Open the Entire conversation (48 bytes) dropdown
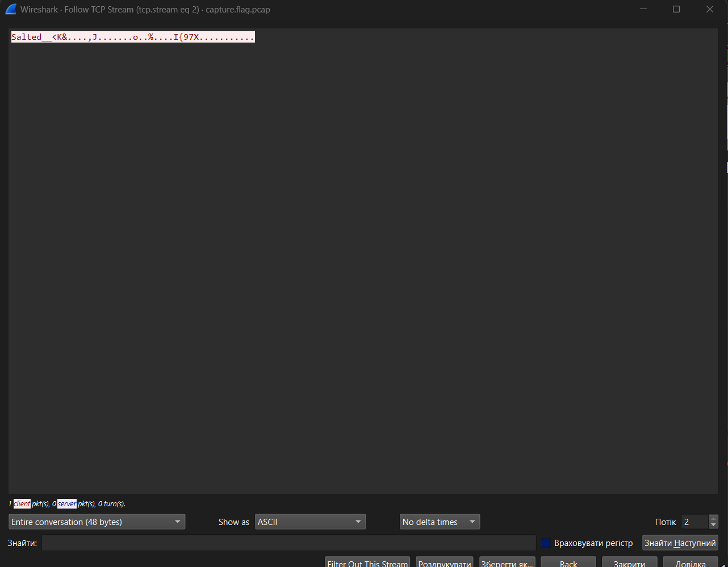This screenshot has height=567, width=728. [x=97, y=522]
